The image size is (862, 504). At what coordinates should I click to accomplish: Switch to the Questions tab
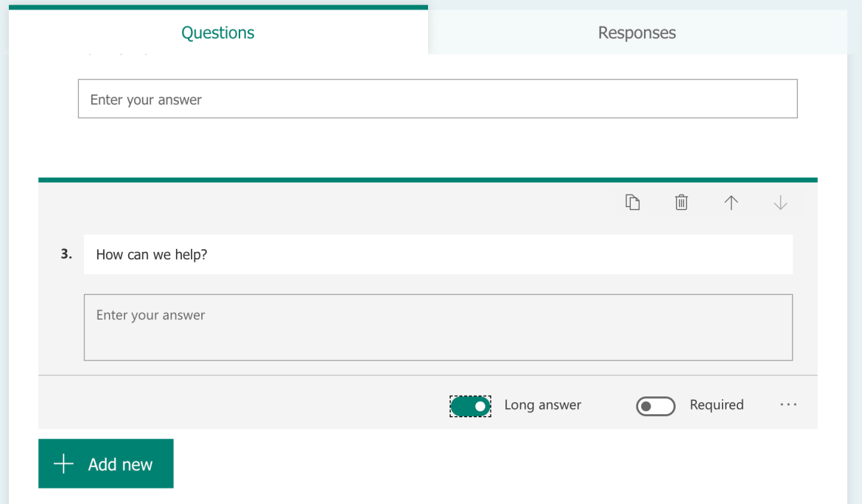click(218, 32)
